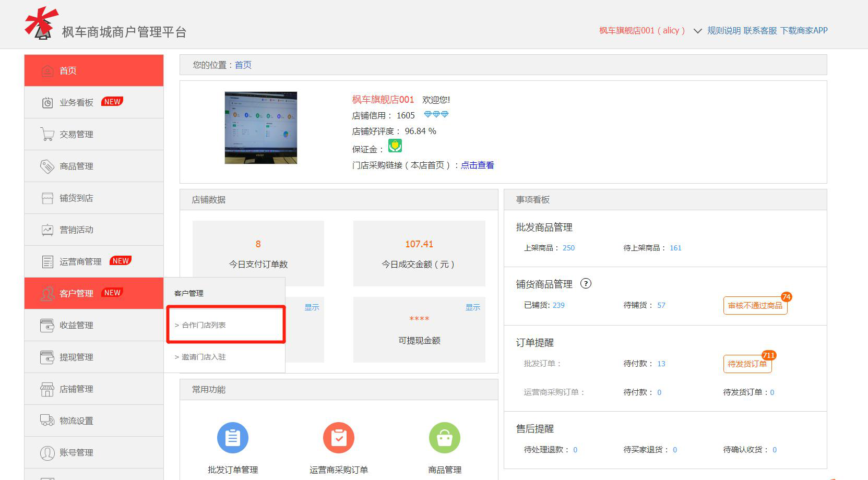Expand the account dropdown arrow
Image resolution: width=868 pixels, height=480 pixels.
click(697, 31)
